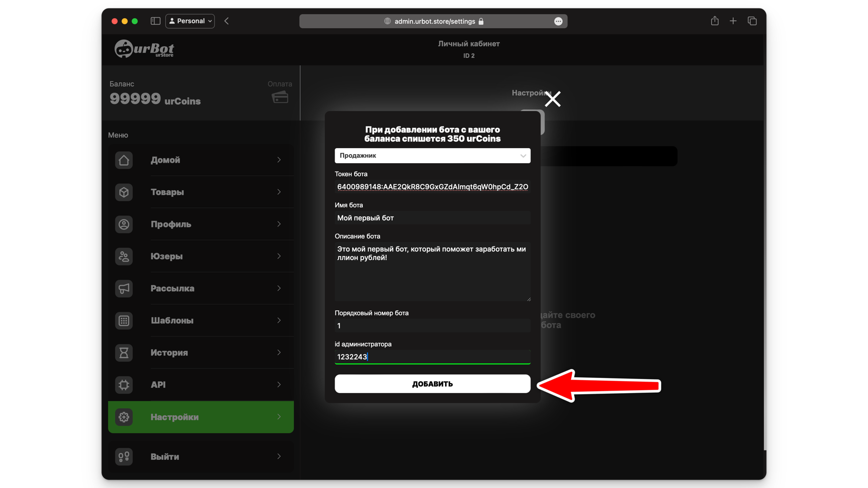The image size is (868, 488).
Task: Focus the Имя бота input field
Action: (432, 218)
